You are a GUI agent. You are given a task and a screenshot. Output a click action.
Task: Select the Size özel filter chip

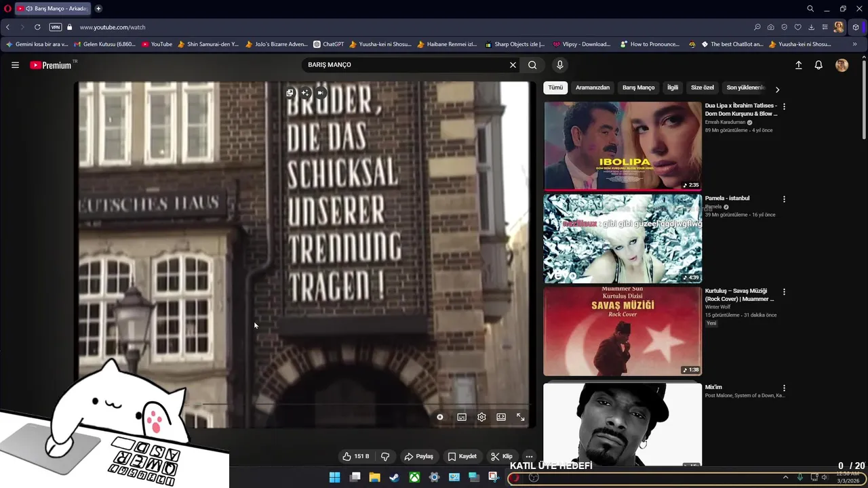tap(703, 87)
